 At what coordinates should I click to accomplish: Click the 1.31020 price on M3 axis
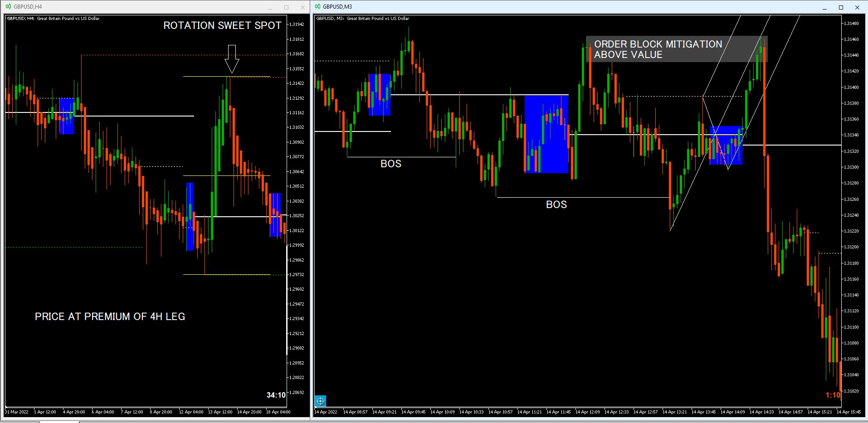[x=851, y=391]
